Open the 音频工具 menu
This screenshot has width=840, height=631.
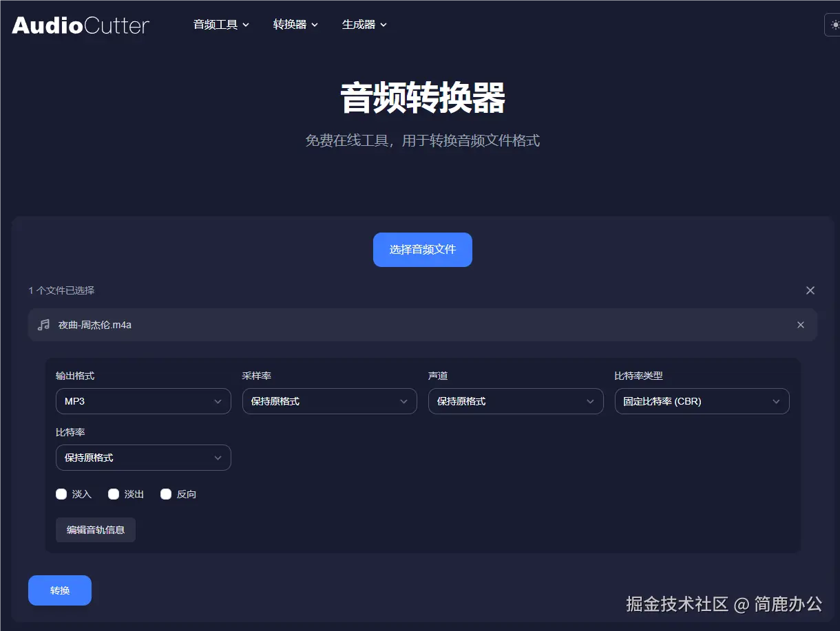point(221,25)
